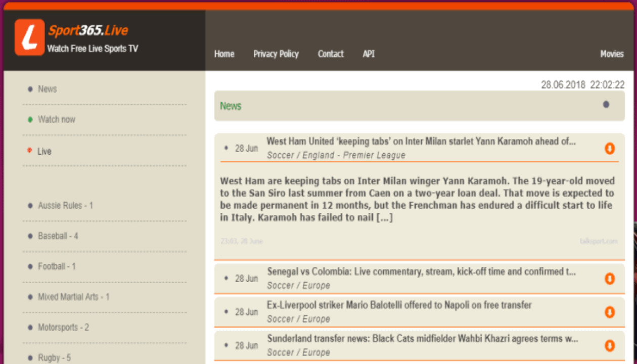Viewport: 637px width, 364px height.
Task: Select News in the sidebar
Action: (x=47, y=89)
